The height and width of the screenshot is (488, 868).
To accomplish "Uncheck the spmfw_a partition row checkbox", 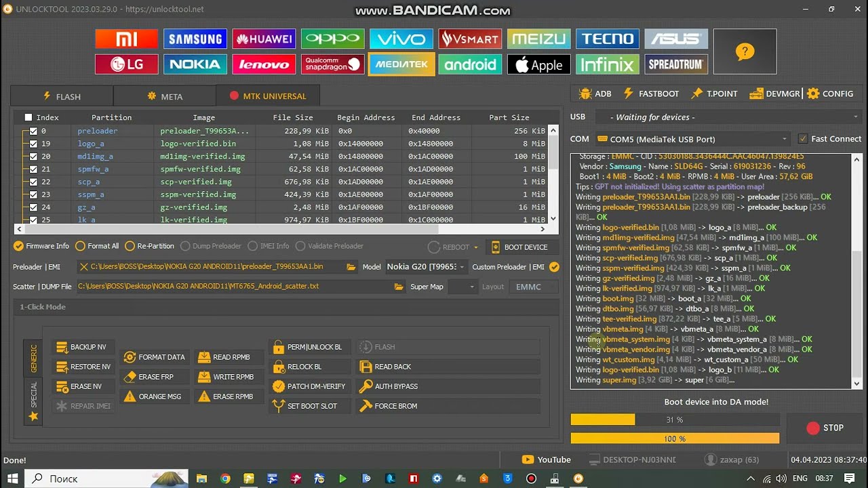I will [x=33, y=169].
